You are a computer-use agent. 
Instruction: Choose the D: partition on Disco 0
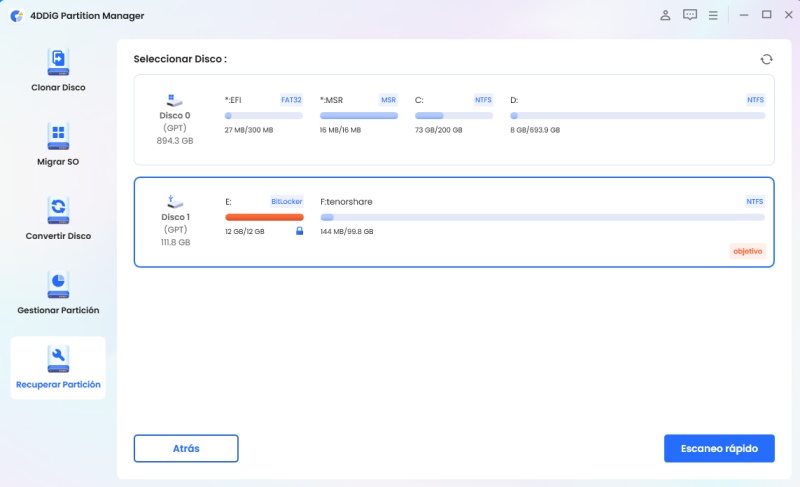(637, 115)
